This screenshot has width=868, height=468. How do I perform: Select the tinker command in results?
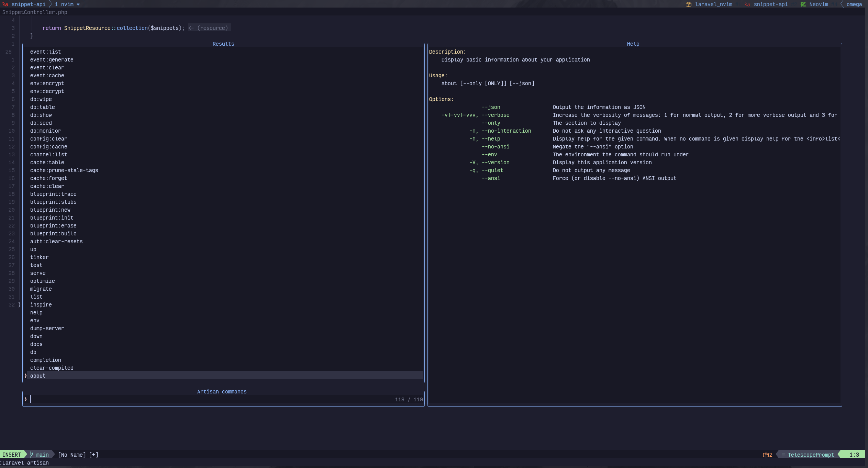pyautogui.click(x=39, y=257)
